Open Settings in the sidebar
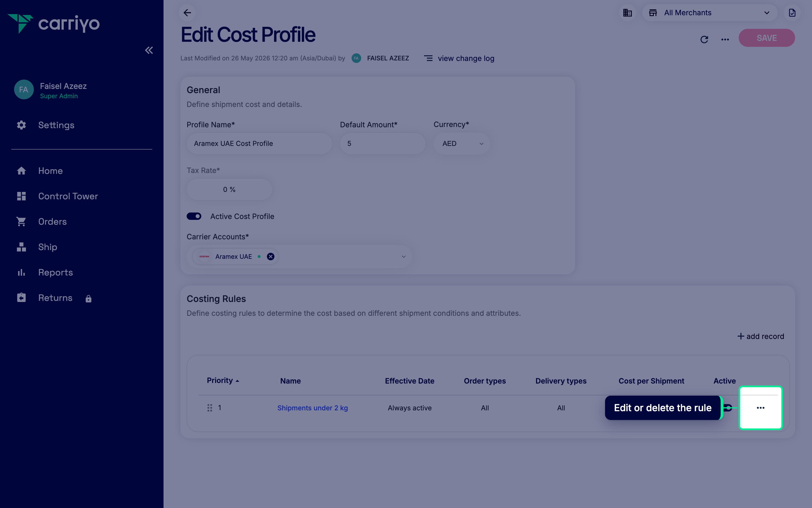 56,125
